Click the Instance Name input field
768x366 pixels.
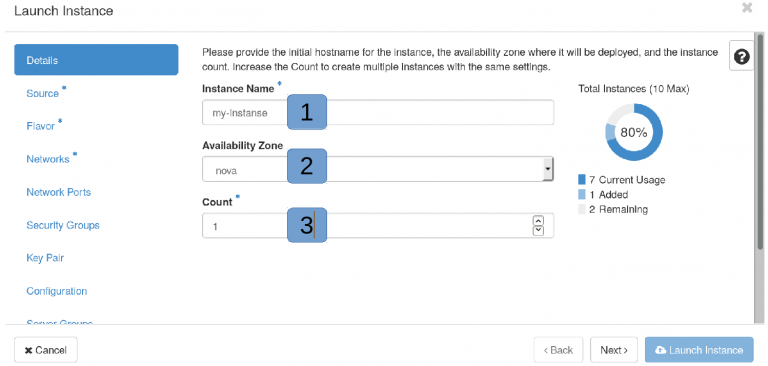point(378,113)
